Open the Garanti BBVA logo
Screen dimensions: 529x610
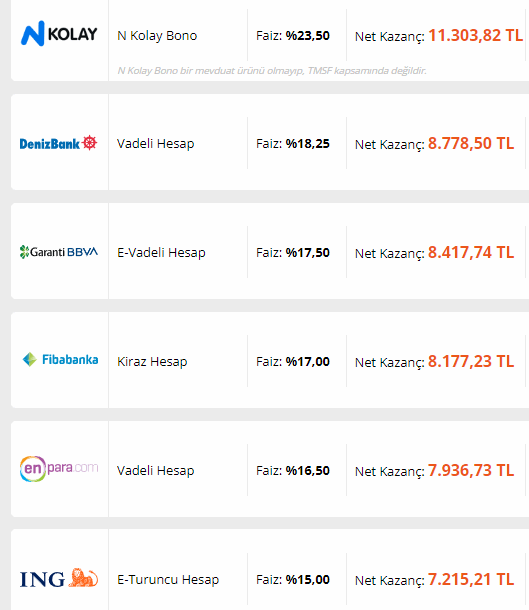click(x=59, y=252)
